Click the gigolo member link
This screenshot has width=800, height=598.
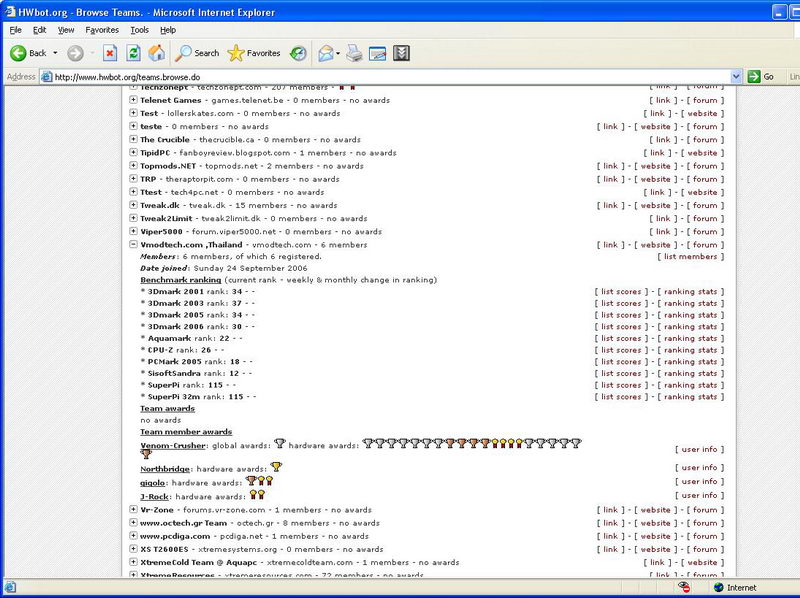click(153, 483)
